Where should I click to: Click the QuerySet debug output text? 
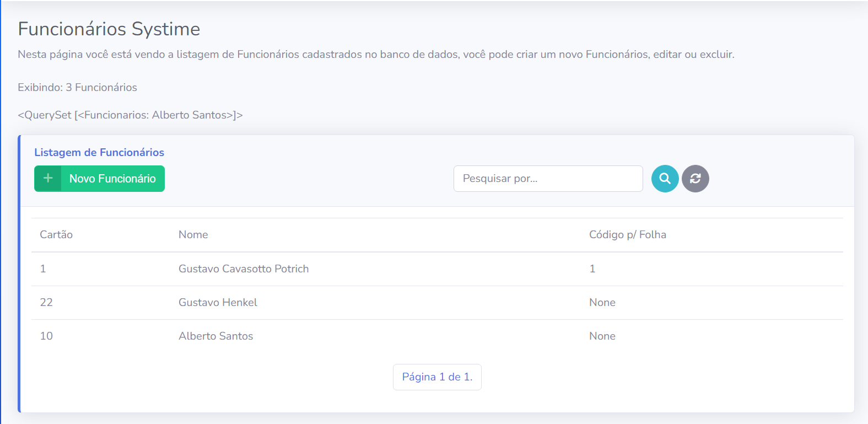(x=130, y=115)
